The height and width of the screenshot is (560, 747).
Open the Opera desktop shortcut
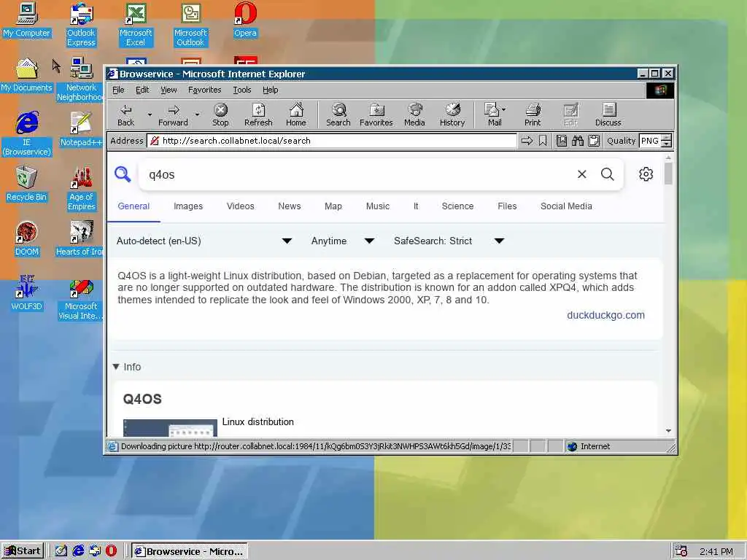coord(245,20)
